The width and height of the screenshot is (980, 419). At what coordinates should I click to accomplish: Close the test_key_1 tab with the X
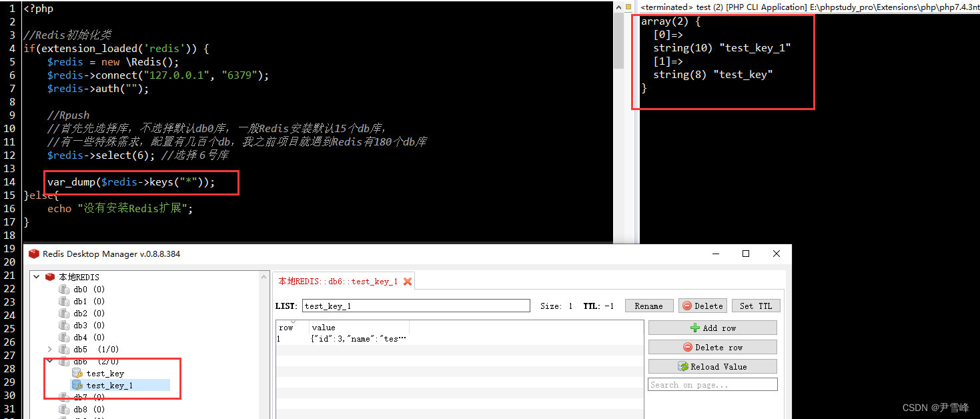[408, 281]
